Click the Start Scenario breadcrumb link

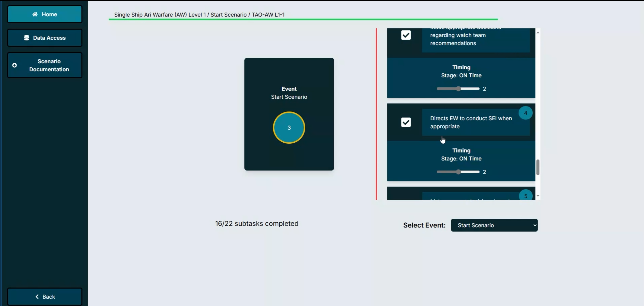click(229, 15)
